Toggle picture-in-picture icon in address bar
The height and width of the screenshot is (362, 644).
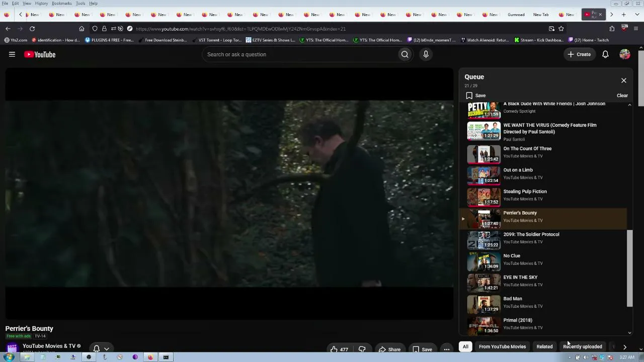551,29
